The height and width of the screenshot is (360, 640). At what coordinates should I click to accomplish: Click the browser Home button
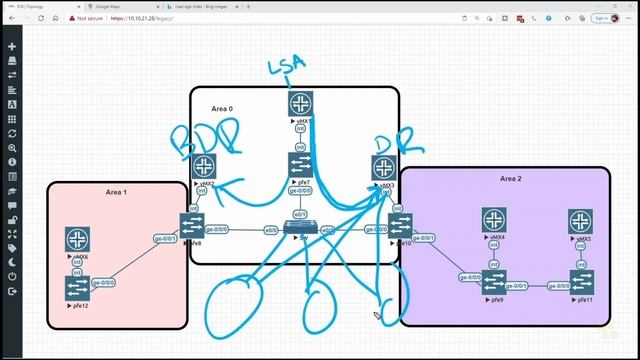[56, 18]
